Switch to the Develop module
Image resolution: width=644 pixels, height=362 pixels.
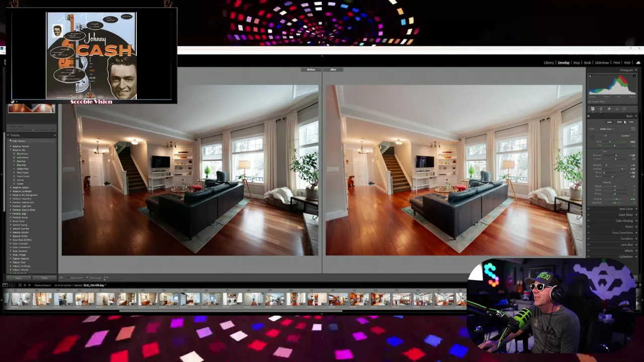tap(563, 63)
